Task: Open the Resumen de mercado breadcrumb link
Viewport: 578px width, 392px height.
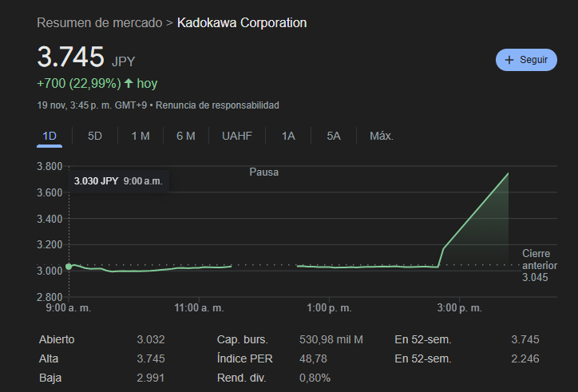Action: coord(100,23)
